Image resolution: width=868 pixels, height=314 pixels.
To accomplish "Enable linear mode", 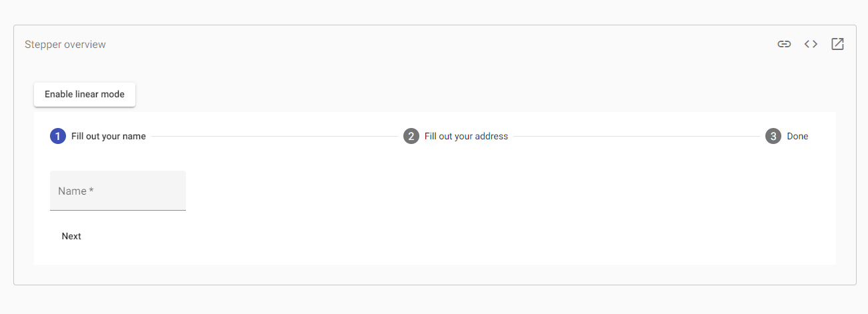I will [85, 94].
